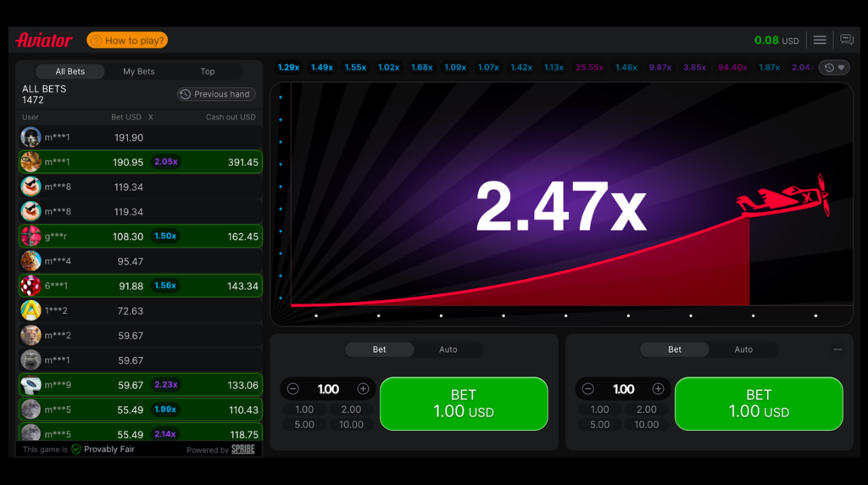
Task: Switch second bet panel to Auto mode
Action: pos(743,349)
